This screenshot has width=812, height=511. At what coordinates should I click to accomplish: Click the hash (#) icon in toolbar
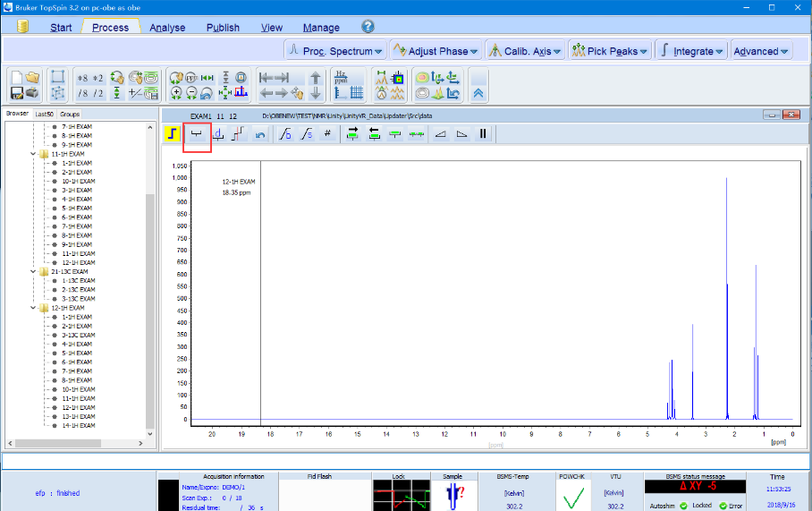click(327, 134)
